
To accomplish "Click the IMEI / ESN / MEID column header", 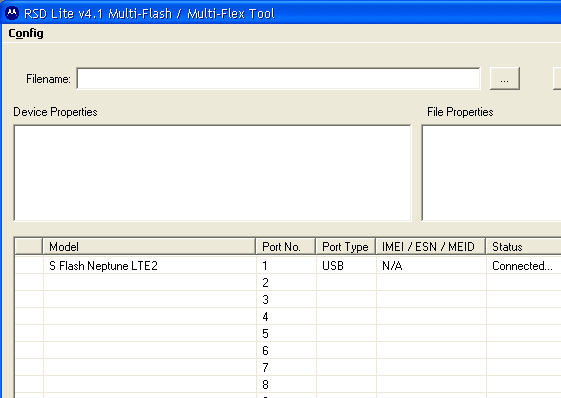I will [430, 247].
